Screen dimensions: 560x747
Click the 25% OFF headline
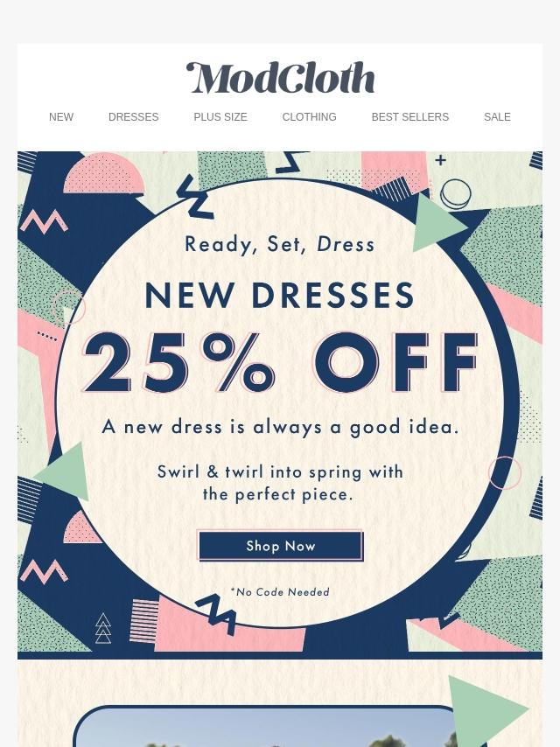pos(280,362)
